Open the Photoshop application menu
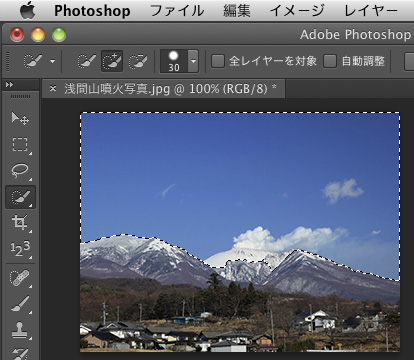This screenshot has width=414, height=360. point(92,11)
